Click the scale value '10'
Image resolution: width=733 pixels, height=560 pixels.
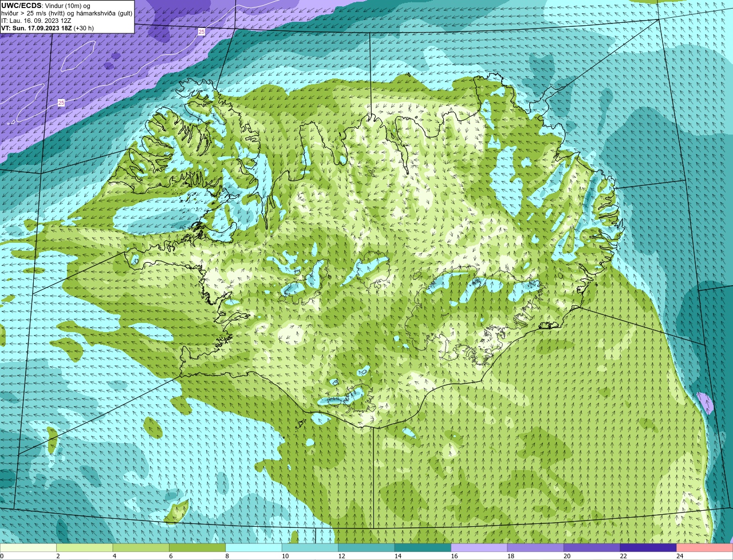tap(285, 556)
